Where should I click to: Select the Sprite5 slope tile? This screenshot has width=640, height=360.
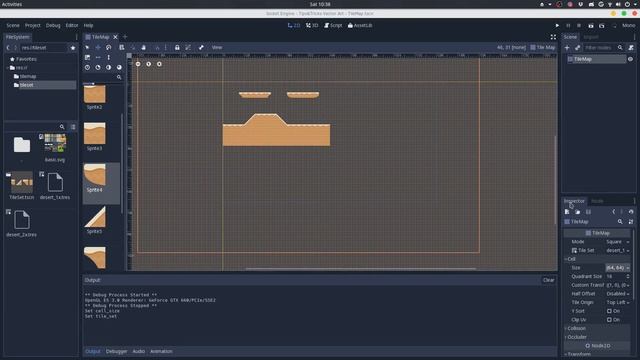(95, 220)
